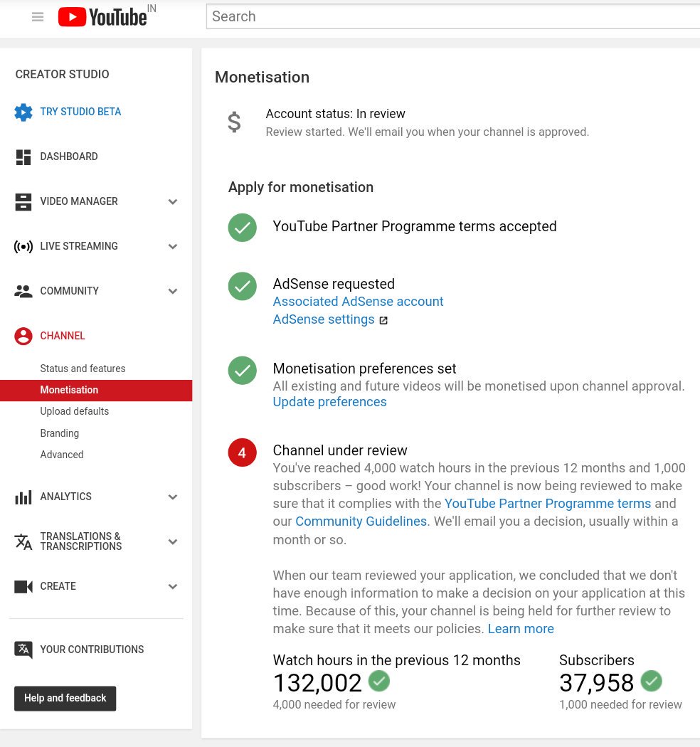
Task: Click the 'Apply for monetisation' heading
Action: pos(301,187)
